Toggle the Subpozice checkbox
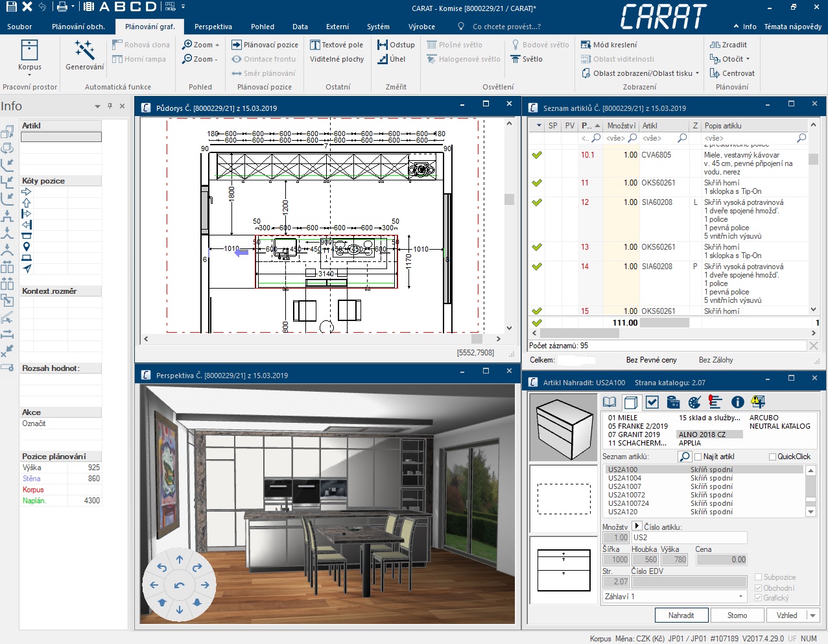 tap(759, 577)
